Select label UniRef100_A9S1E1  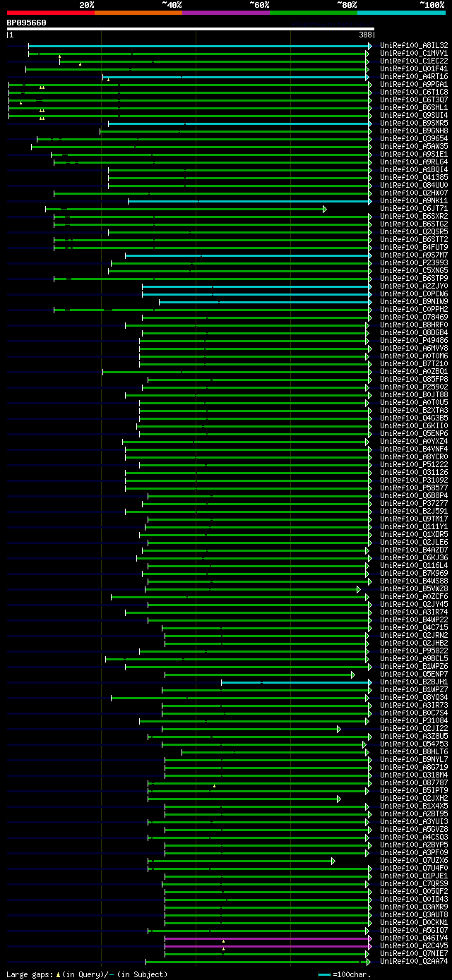[x=414, y=154]
